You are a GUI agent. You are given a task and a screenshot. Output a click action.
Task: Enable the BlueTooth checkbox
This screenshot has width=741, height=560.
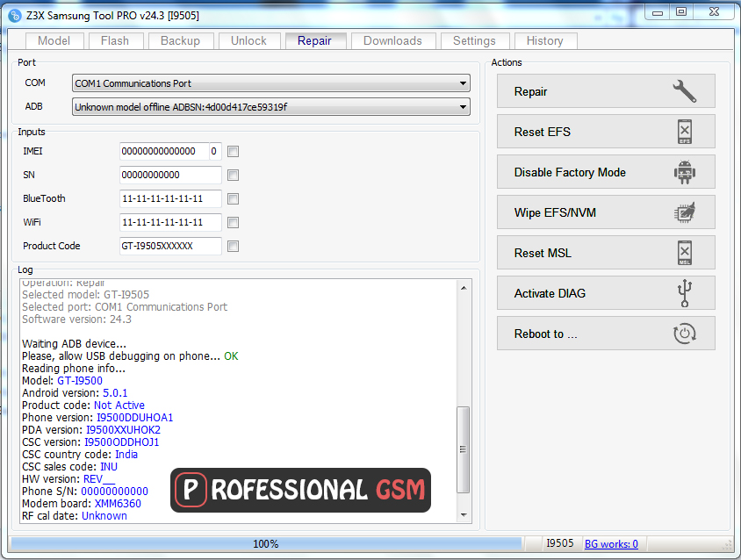click(x=233, y=198)
